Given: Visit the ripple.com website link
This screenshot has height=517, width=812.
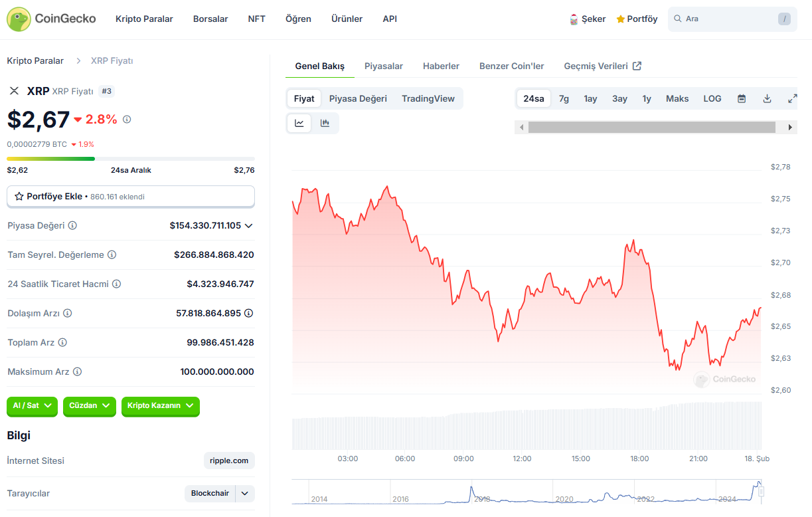Looking at the screenshot, I should 229,461.
